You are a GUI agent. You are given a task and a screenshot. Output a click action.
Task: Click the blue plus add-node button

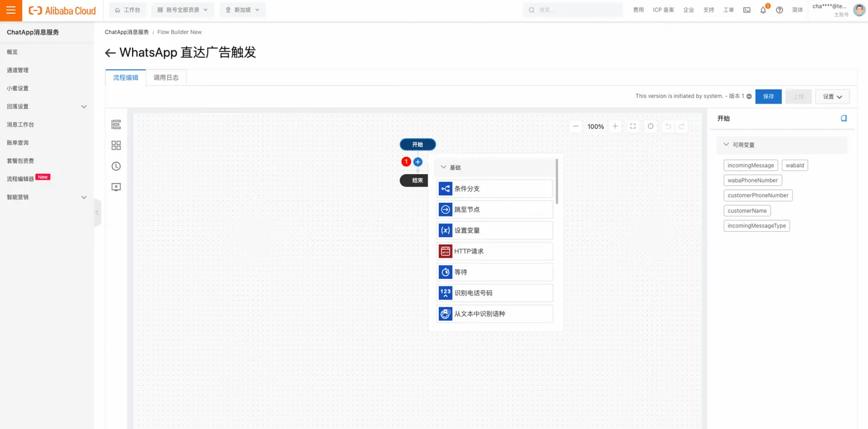click(x=418, y=162)
